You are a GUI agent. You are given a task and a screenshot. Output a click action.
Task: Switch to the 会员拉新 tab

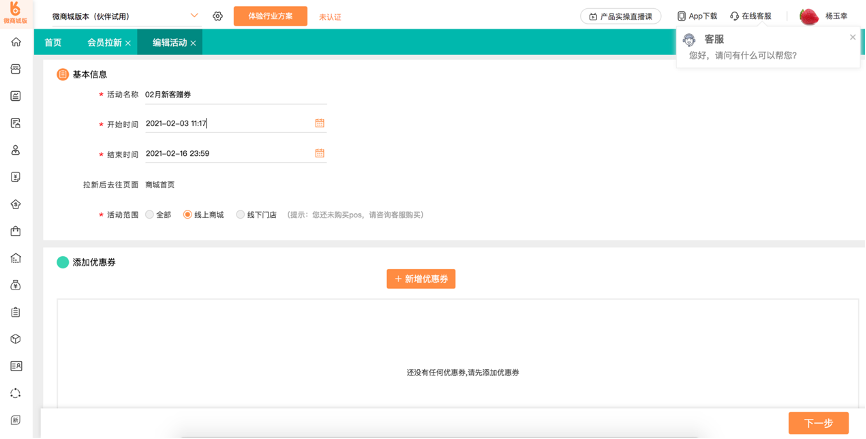click(x=104, y=43)
